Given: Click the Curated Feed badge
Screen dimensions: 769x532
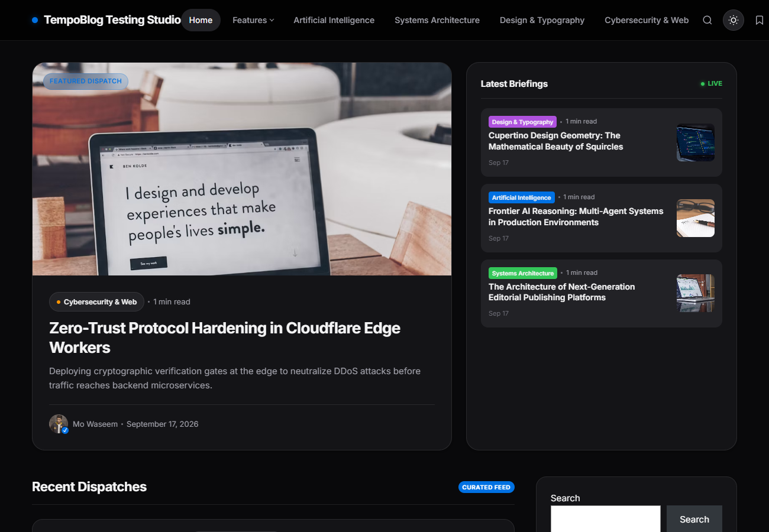Looking at the screenshot, I should [x=486, y=487].
